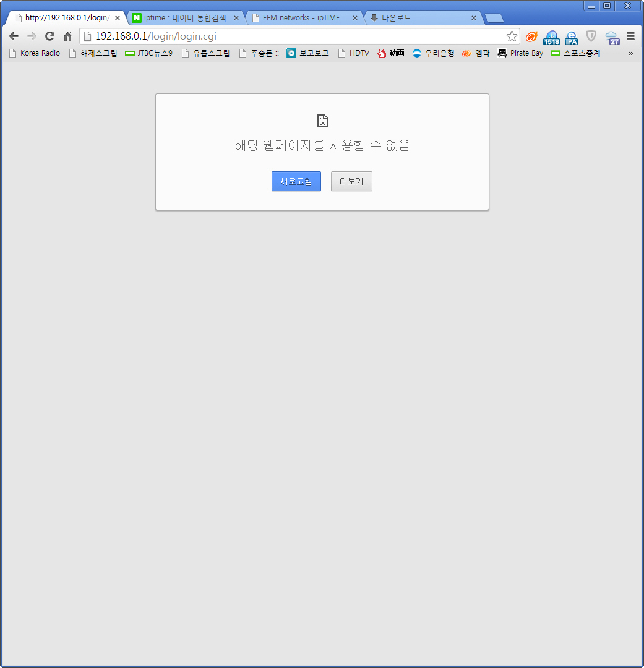The width and height of the screenshot is (644, 668).
Task: Close the 다운로드 tab
Action: coord(473,18)
